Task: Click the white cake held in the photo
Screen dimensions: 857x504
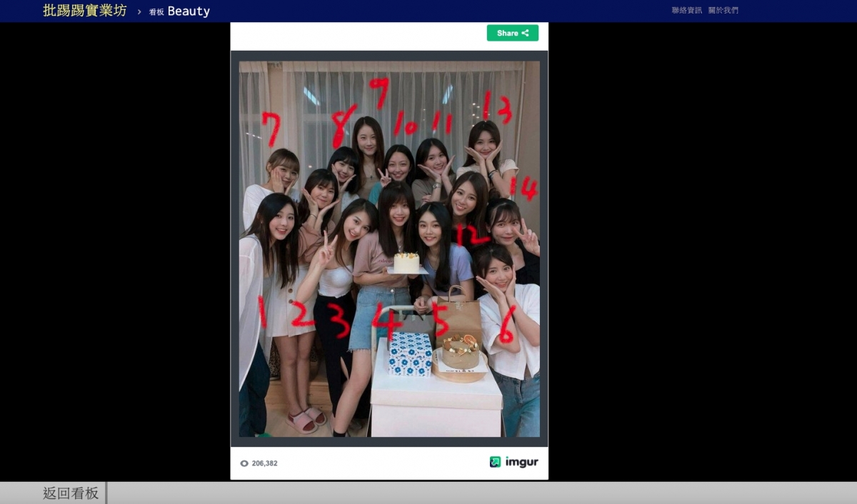Action: coord(406,262)
